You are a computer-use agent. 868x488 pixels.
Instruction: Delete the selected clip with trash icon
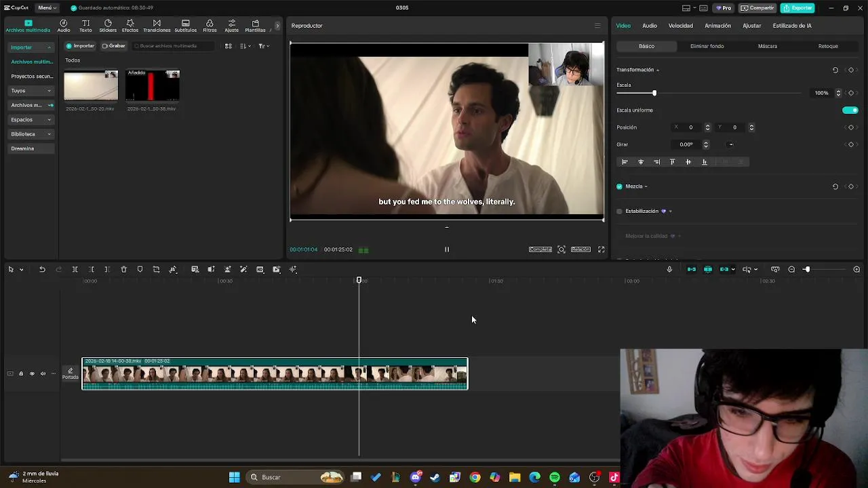pos(123,270)
